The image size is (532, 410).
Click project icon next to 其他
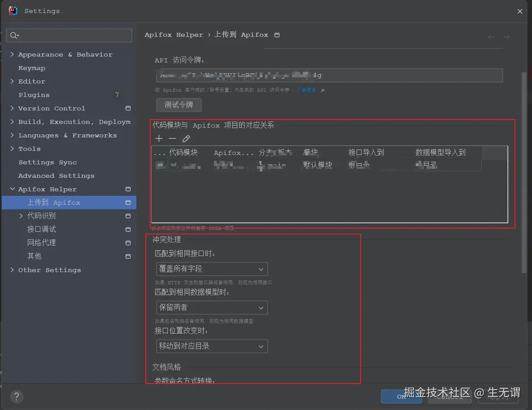tap(128, 256)
